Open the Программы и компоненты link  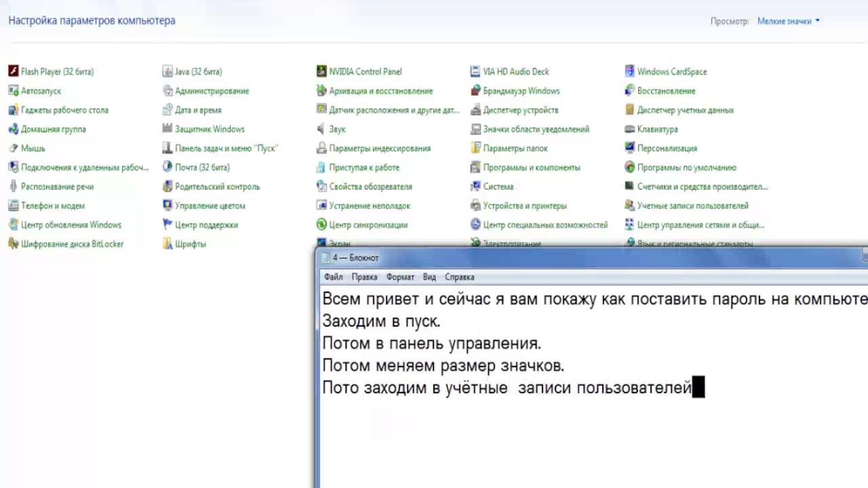(532, 167)
